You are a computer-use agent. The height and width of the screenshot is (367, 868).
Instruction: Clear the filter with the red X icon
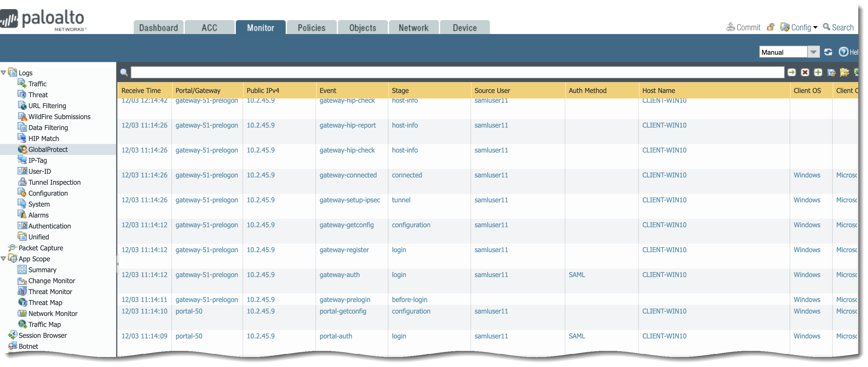click(805, 72)
